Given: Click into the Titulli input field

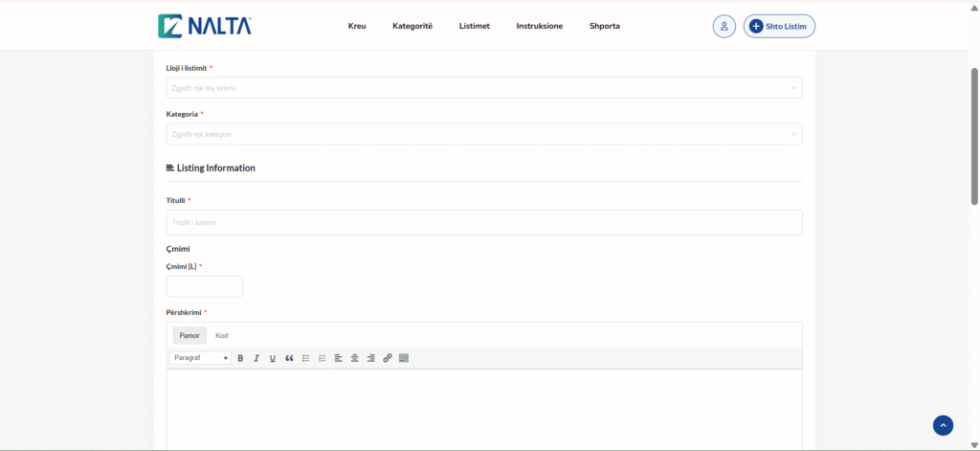Looking at the screenshot, I should 484,222.
